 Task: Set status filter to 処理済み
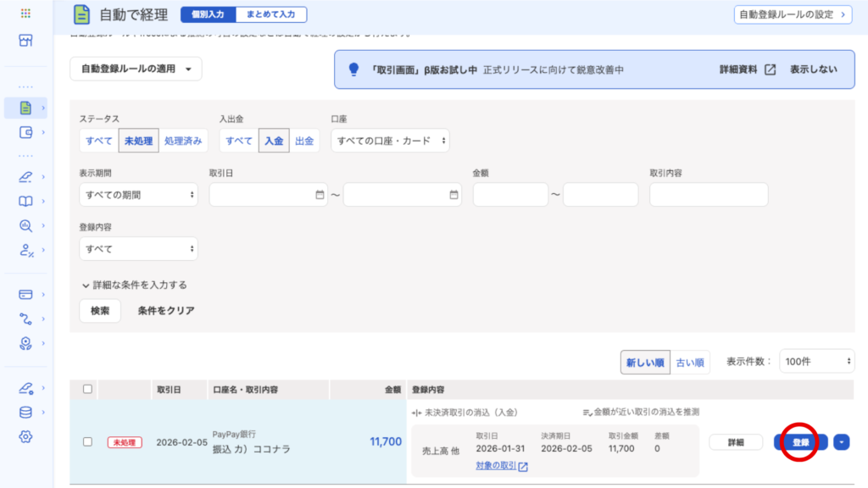click(183, 141)
